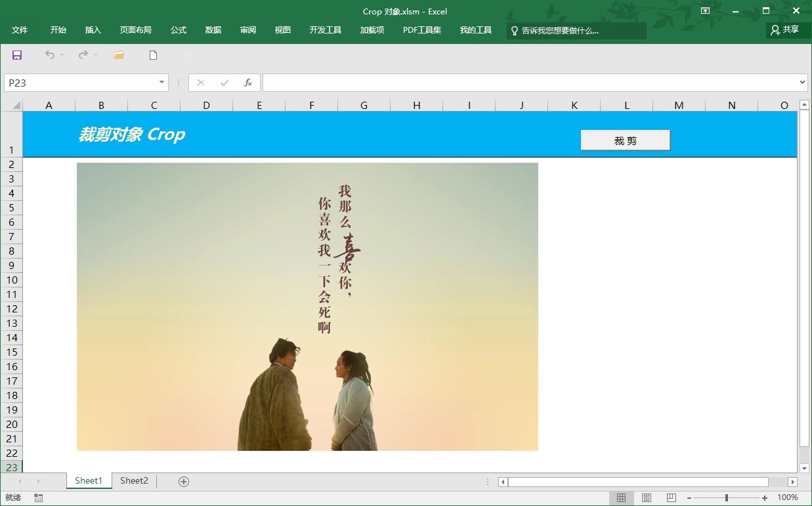Click the Insert Function fx icon
Viewport: 812px width, 506px height.
pos(248,83)
